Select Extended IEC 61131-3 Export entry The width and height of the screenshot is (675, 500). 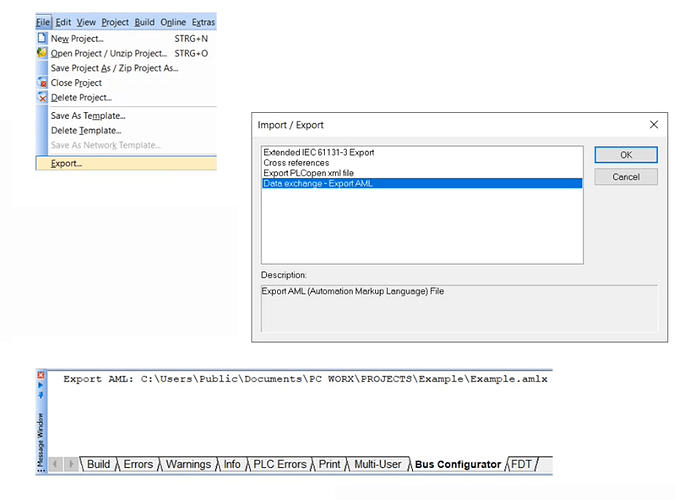click(x=318, y=152)
